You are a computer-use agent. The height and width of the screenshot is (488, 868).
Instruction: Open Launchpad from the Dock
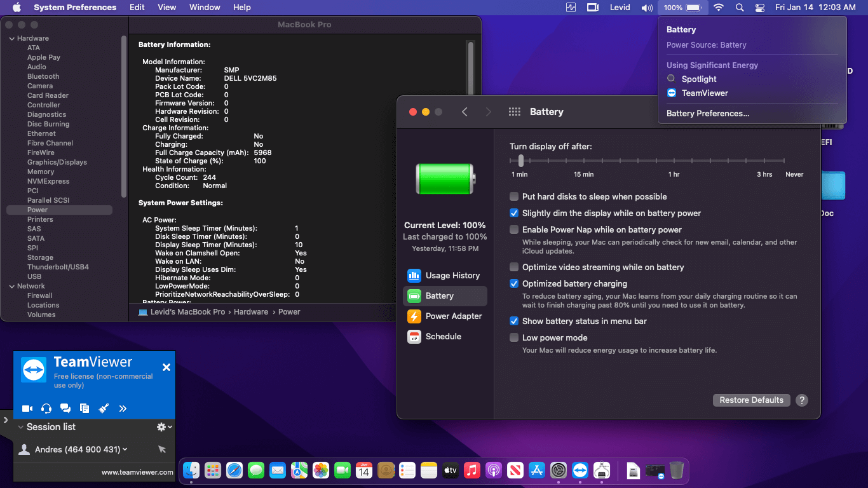pos(213,470)
